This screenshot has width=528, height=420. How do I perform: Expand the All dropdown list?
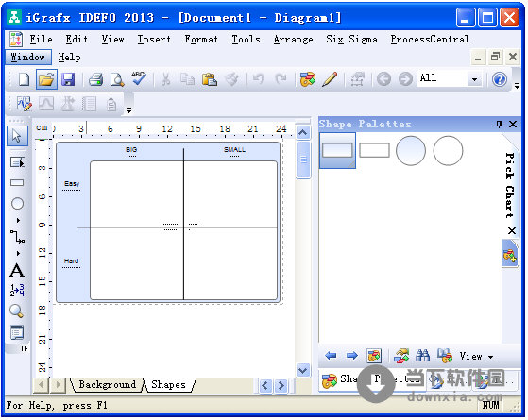click(474, 80)
